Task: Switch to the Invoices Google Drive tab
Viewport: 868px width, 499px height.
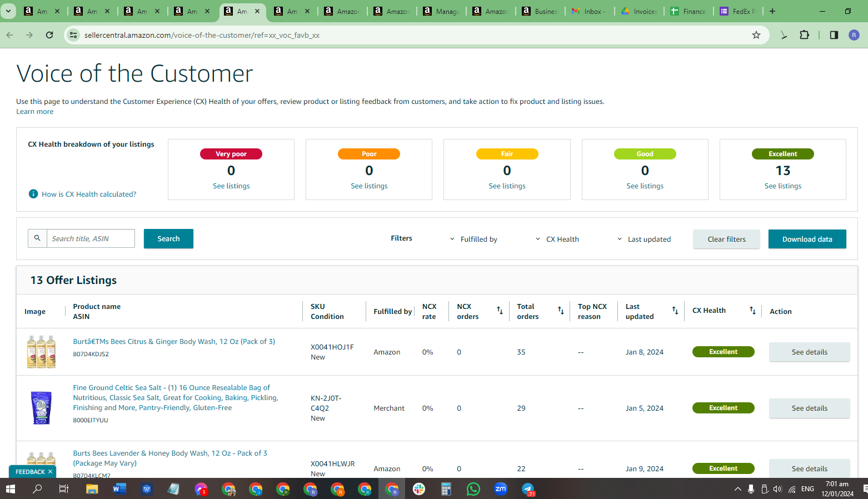Action: point(639,11)
